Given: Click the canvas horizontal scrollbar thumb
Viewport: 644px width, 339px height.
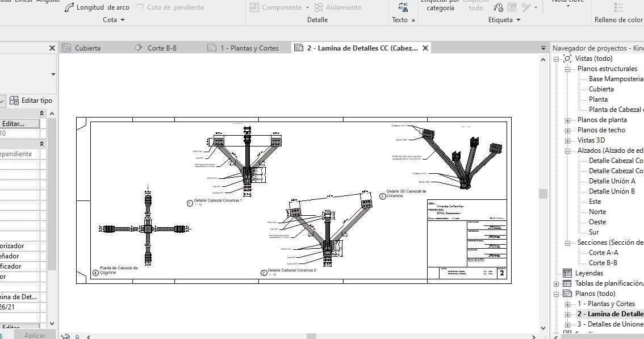Looking at the screenshot, I should pos(312,337).
